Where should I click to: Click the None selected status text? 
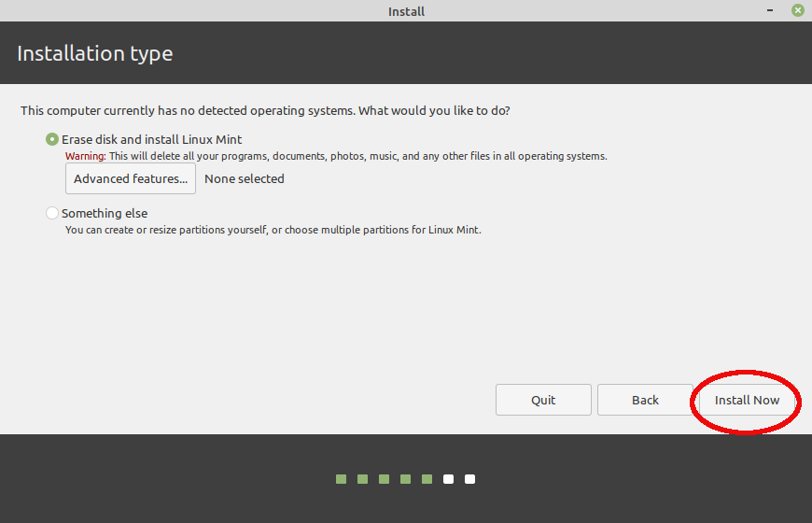point(245,178)
